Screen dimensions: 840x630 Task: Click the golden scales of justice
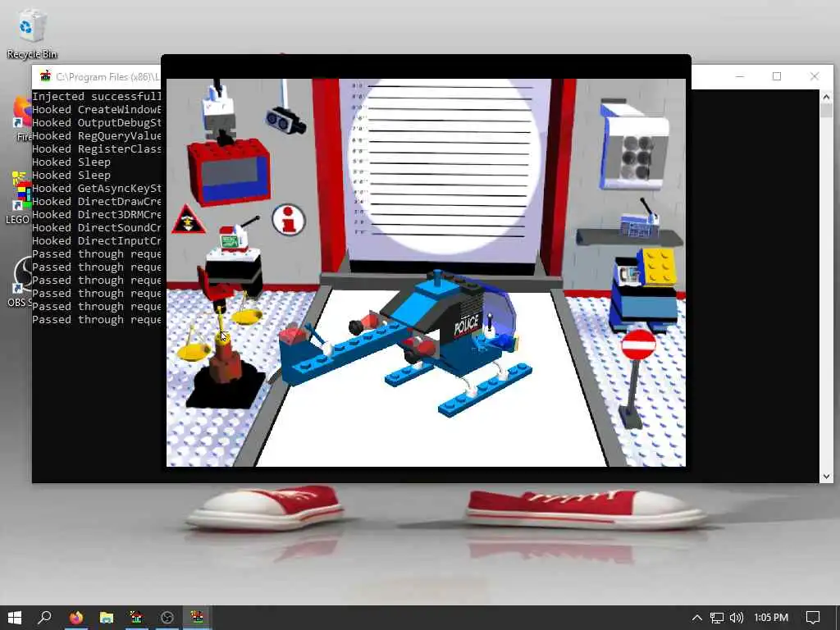pyautogui.click(x=218, y=331)
